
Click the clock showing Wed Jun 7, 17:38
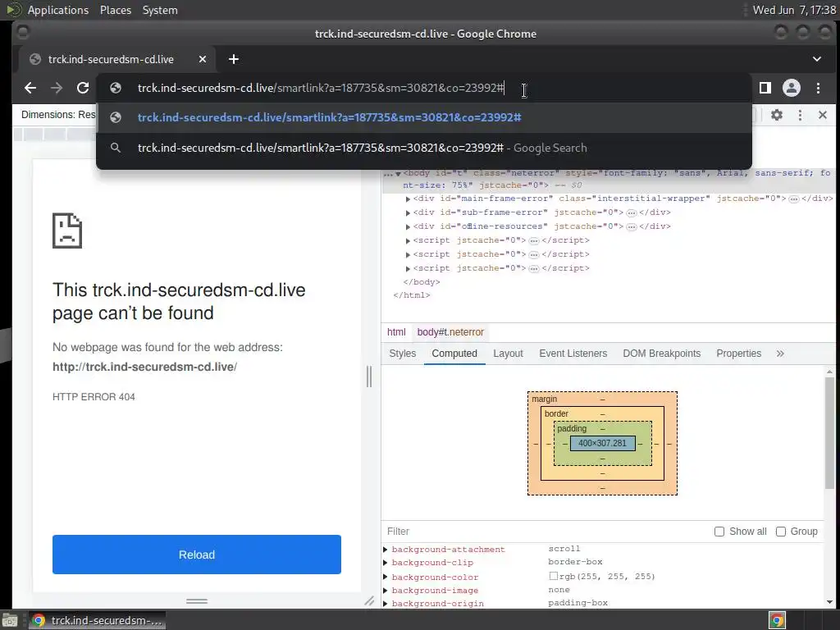[x=794, y=10]
